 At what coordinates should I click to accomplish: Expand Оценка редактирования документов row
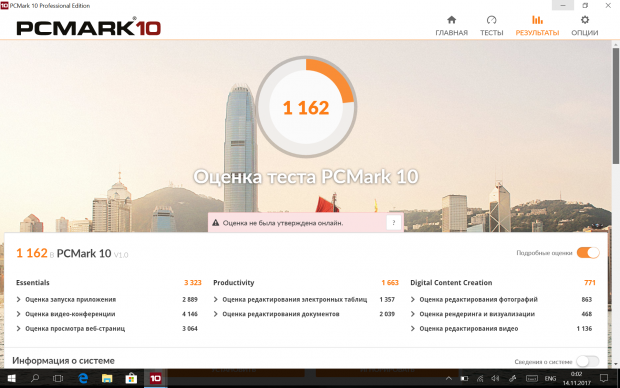pyautogui.click(x=304, y=314)
